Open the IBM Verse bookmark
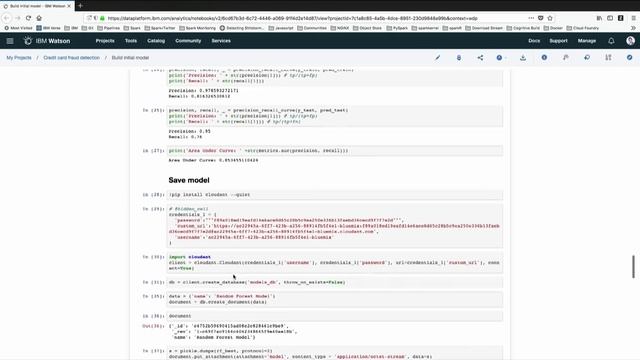Screen dimensions: 640x360 click(48, 28)
